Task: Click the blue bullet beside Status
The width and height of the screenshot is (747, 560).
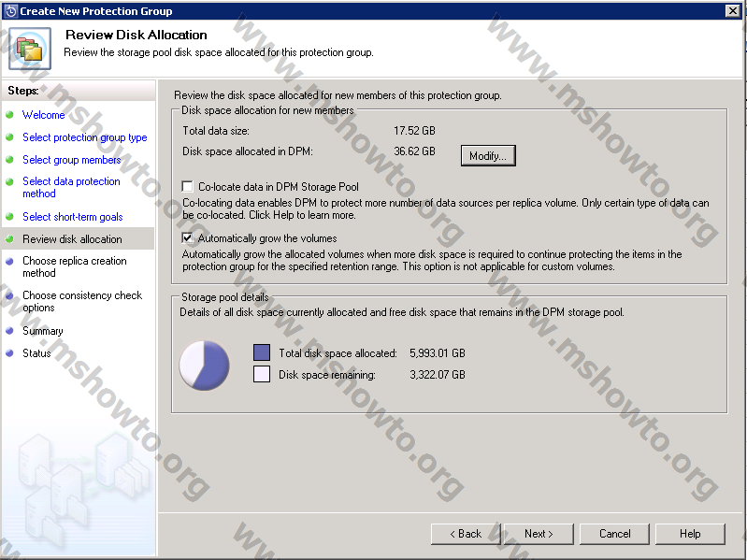Action: point(10,354)
